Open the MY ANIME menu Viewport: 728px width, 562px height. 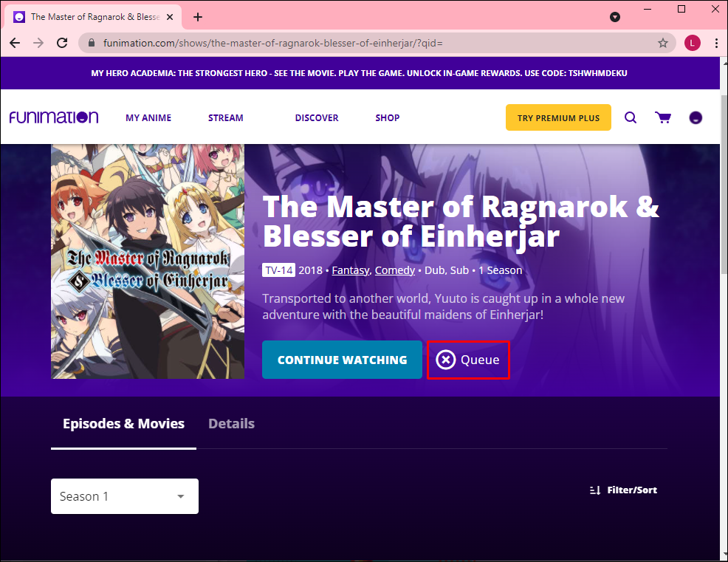[x=148, y=118]
